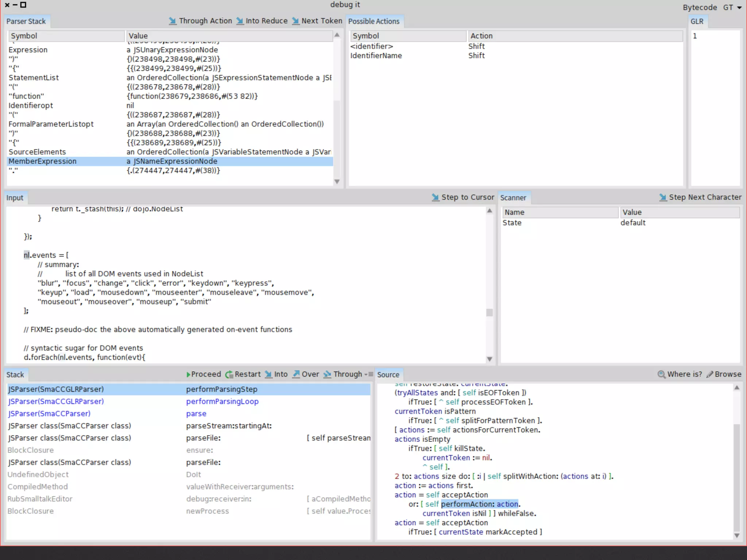This screenshot has width=747, height=560.
Task: Select the BlockClosure ensure: frame
Action: tap(189, 450)
